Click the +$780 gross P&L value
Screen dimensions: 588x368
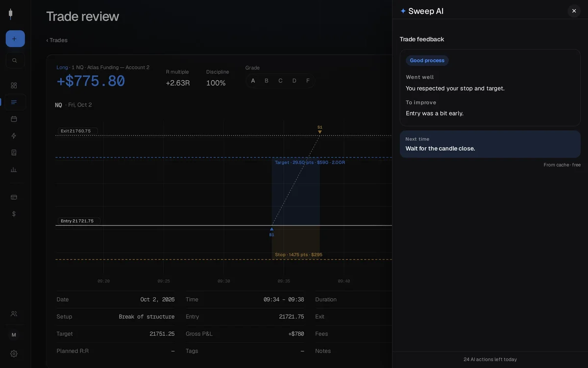(296, 334)
